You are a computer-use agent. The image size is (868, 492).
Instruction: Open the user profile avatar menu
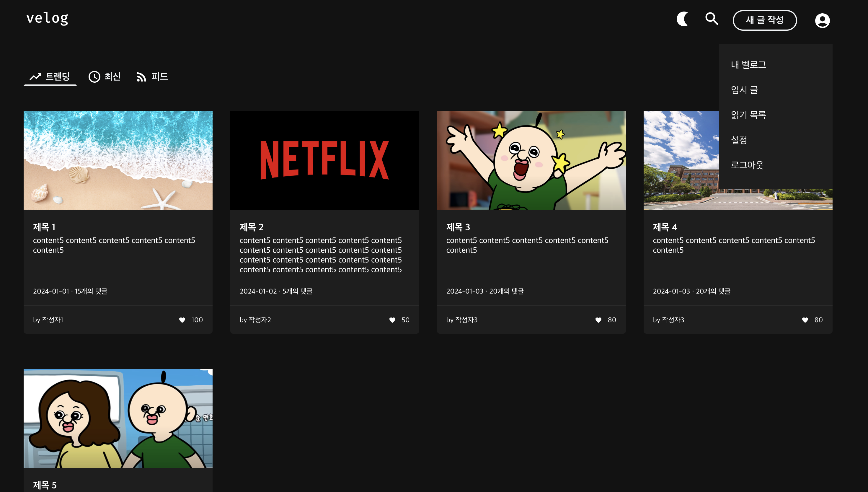tap(822, 21)
